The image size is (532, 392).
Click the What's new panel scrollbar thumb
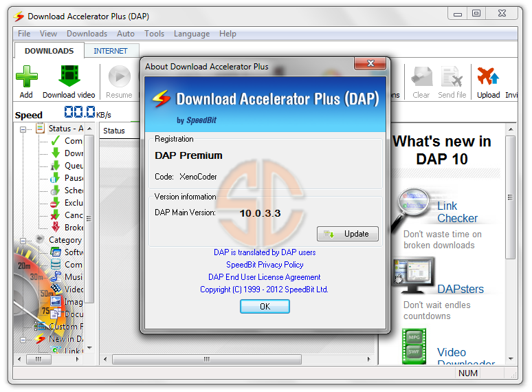click(x=510, y=197)
